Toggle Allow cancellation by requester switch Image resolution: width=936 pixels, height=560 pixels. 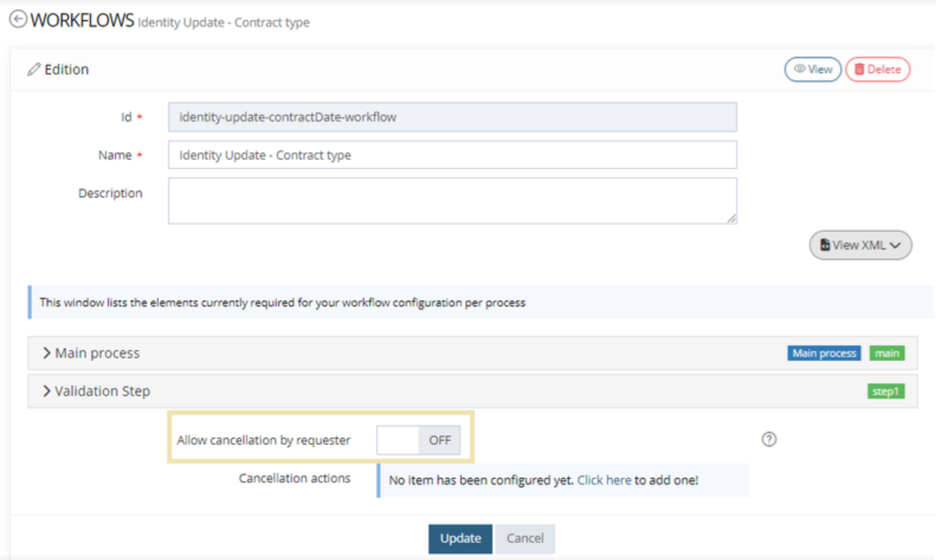pos(418,441)
